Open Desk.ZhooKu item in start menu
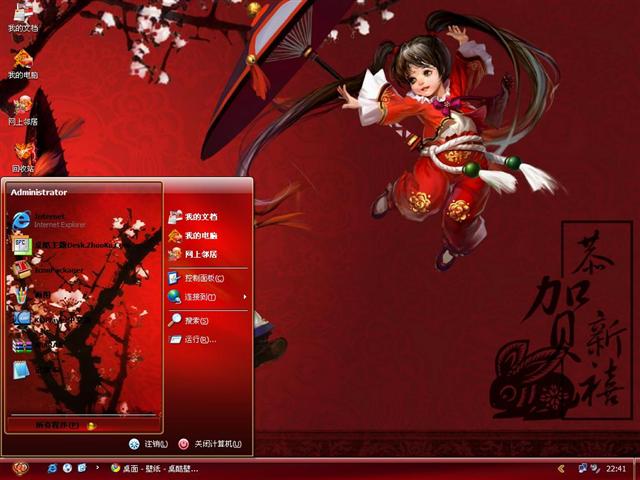 (67, 245)
